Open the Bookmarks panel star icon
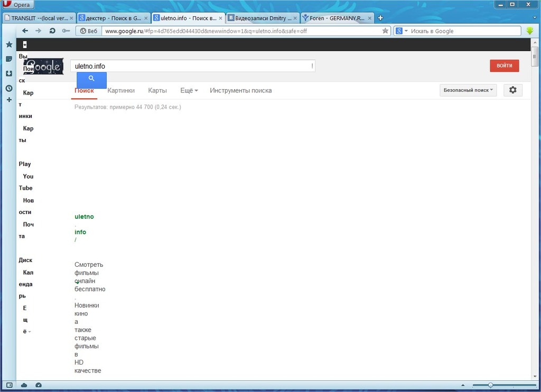The image size is (541, 392). coord(10,44)
